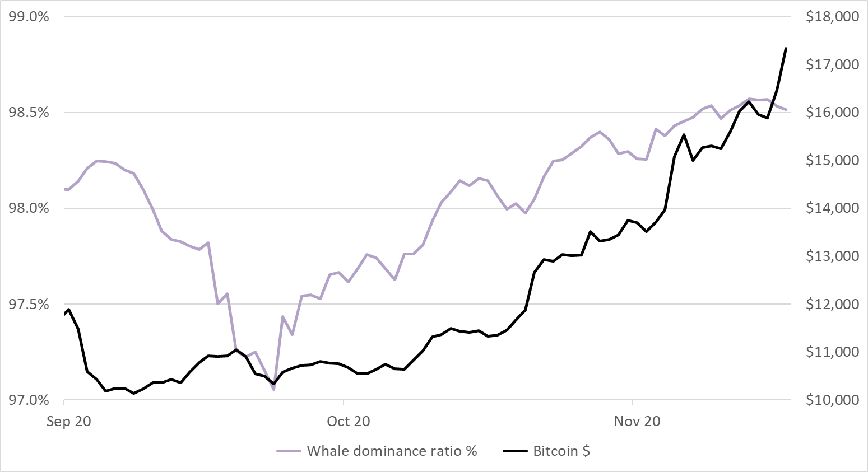Screen dimensions: 868x472
Task: Select the $17,000 right axis label
Action: pyautogui.click(x=832, y=65)
